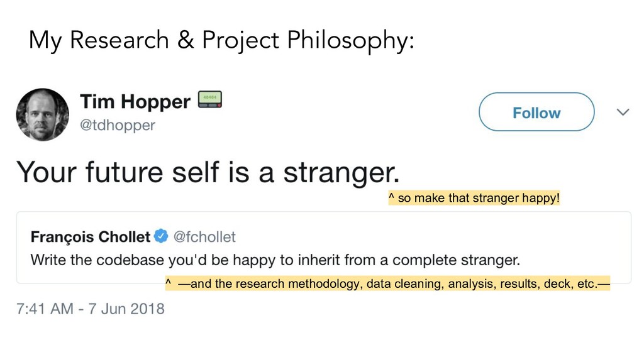Click the Follow button
The image size is (644, 362).
tap(536, 112)
